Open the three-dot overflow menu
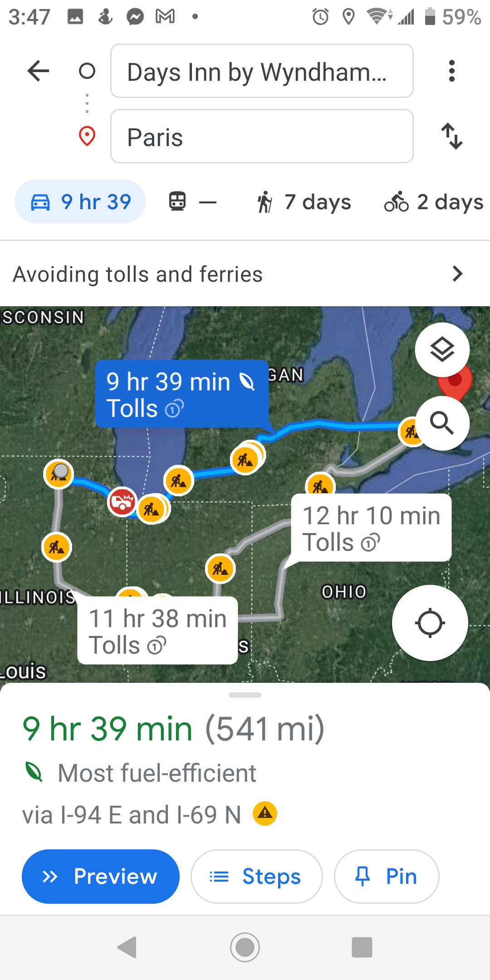490x980 pixels. (451, 71)
